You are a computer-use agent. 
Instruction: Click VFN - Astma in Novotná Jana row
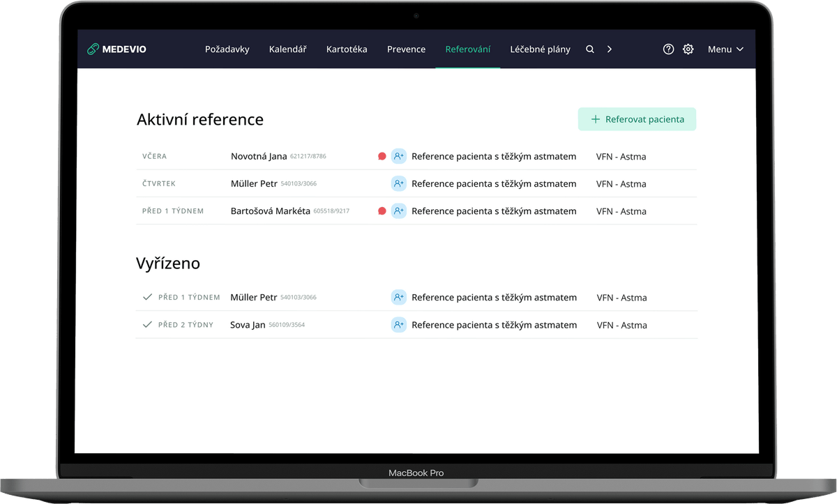pyautogui.click(x=621, y=157)
